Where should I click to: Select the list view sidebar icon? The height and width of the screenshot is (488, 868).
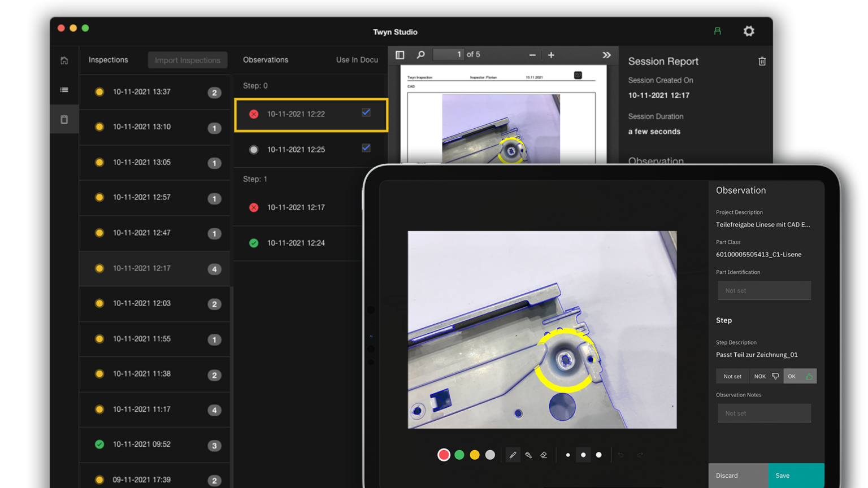pos(64,89)
